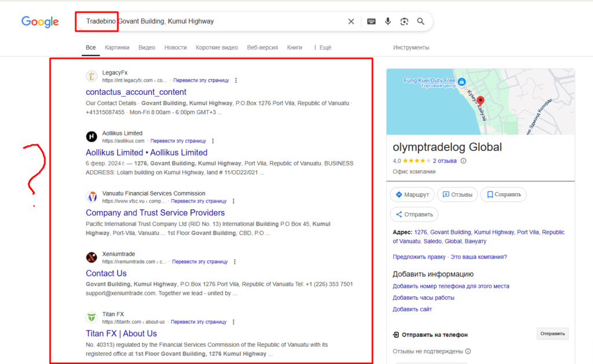Click the Xeniumtrade site favicon
The width and height of the screenshot is (593, 364).
click(x=91, y=258)
